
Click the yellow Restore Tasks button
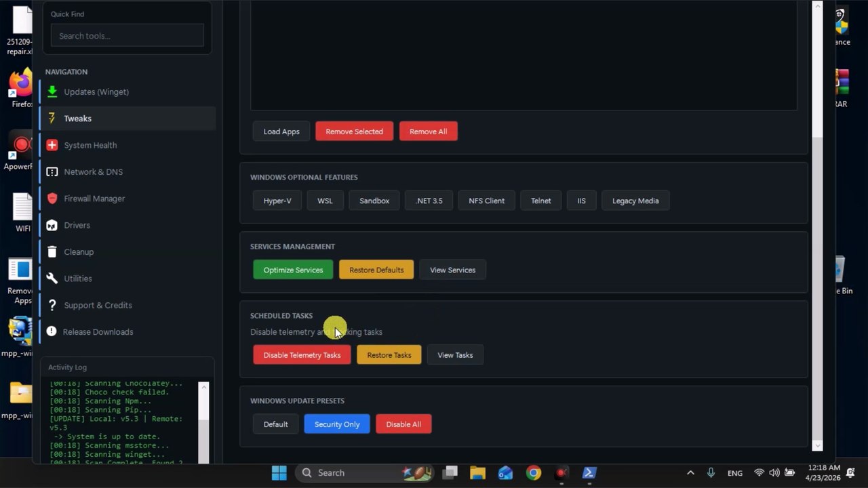[389, 355]
